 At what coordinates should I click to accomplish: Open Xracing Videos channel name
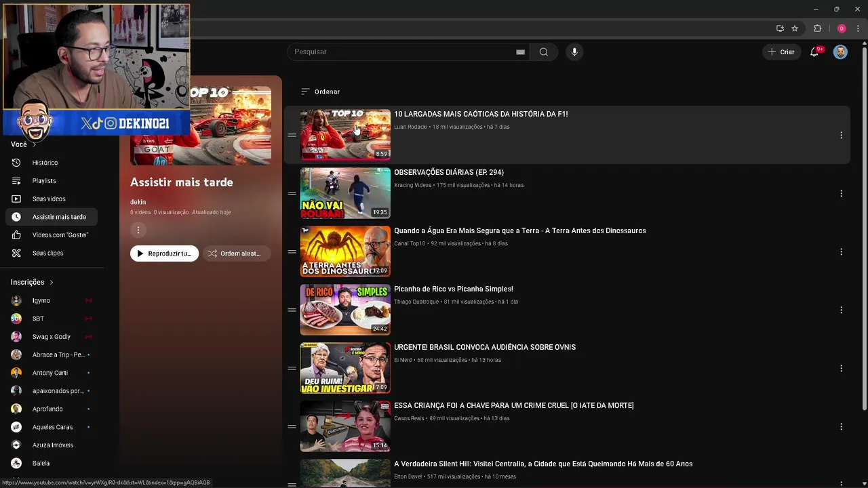tap(412, 185)
